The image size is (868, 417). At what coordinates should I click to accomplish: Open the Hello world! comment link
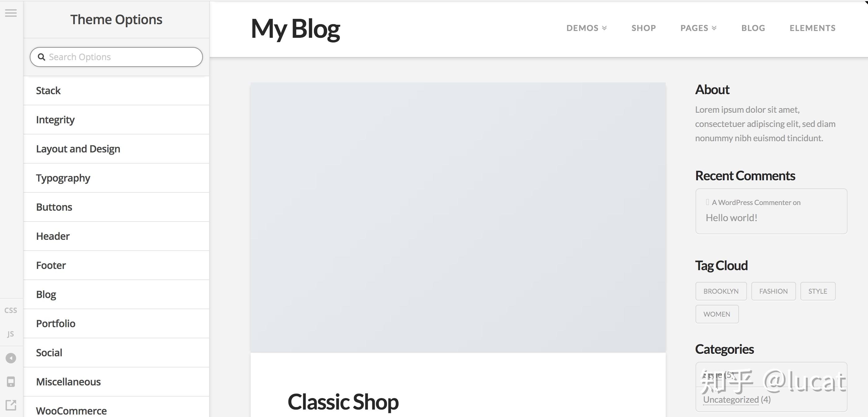point(732,218)
